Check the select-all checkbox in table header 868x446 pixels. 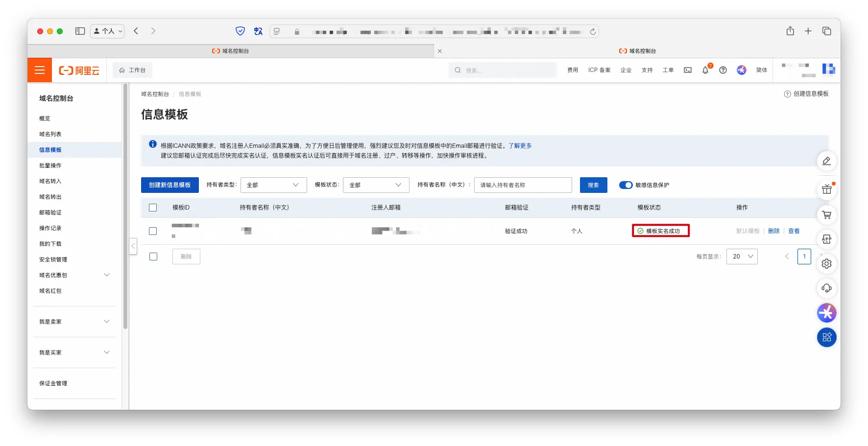coord(153,208)
